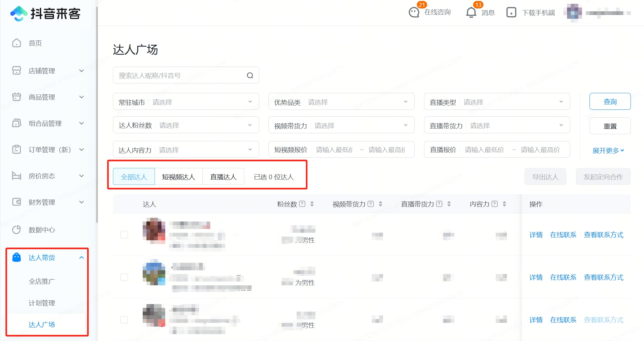Open 全店推广 in sidebar
This screenshot has width=644, height=341.
point(42,281)
